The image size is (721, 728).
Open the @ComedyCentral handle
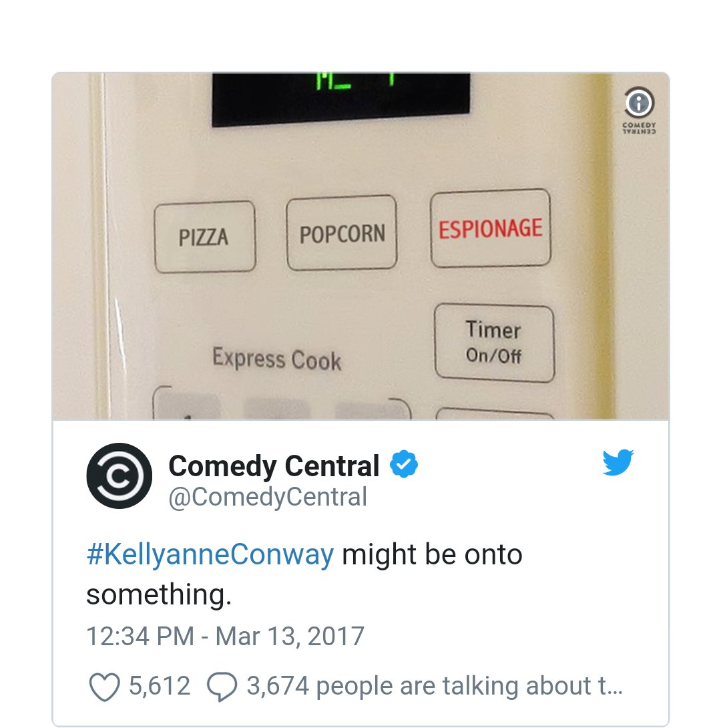click(x=268, y=497)
